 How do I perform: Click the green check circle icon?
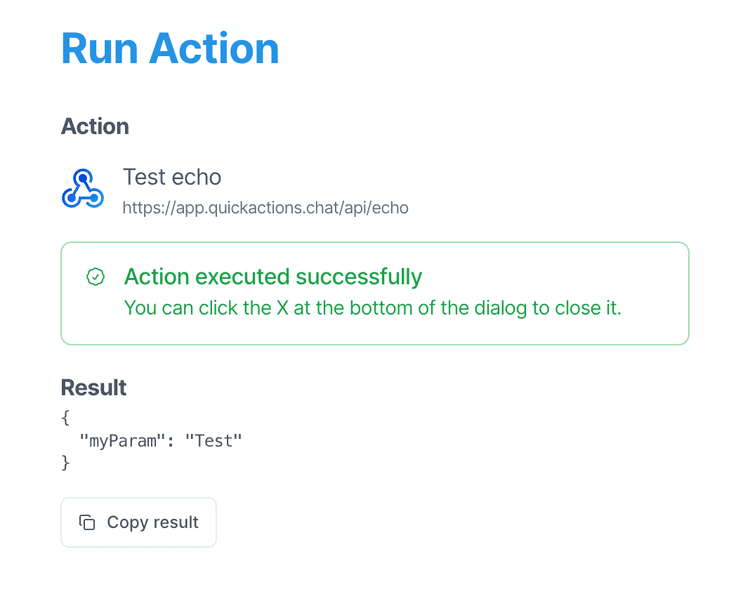[x=96, y=277]
